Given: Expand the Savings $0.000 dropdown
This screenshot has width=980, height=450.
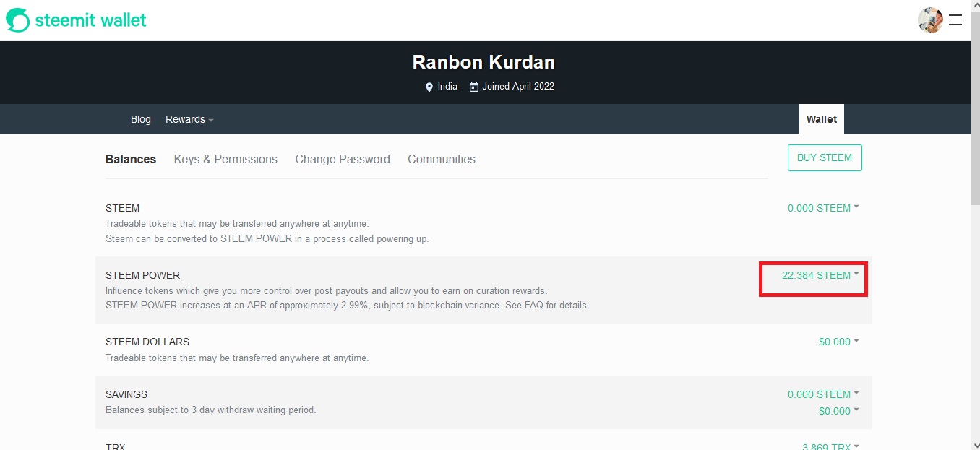Looking at the screenshot, I should coord(839,411).
